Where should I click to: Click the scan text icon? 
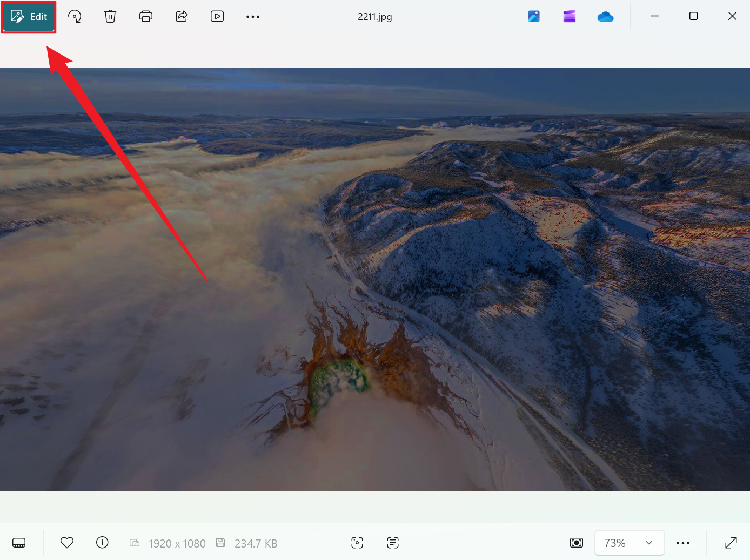click(x=393, y=543)
